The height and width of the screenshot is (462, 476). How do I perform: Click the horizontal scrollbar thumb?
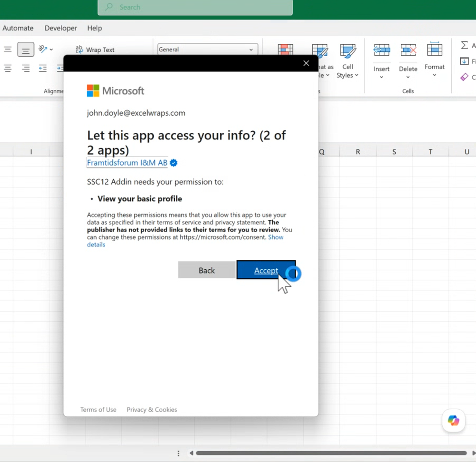coord(331,453)
